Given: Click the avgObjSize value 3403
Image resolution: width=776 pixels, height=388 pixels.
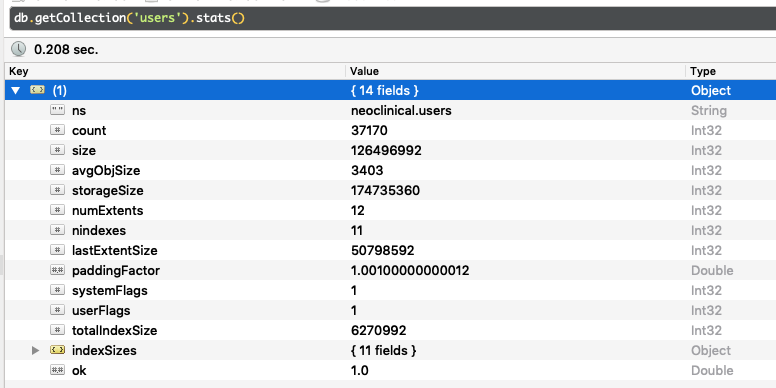Looking at the screenshot, I should coord(367,171).
